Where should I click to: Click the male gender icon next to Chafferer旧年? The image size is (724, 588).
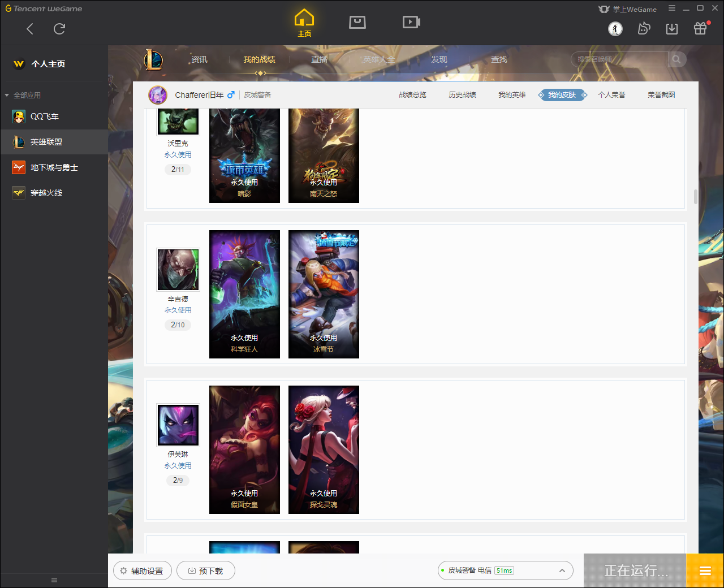[x=231, y=95]
